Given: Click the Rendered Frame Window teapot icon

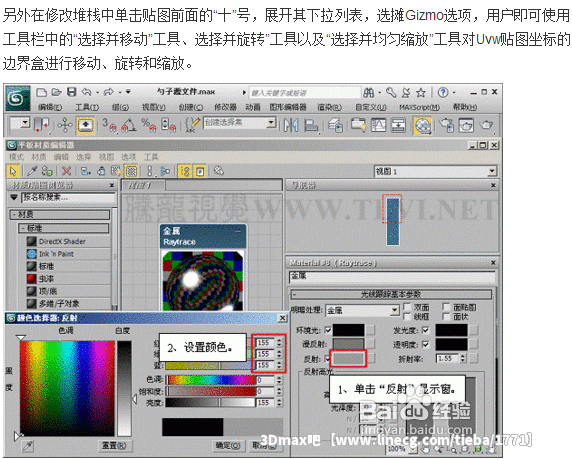Looking at the screenshot, I should coord(466,125).
